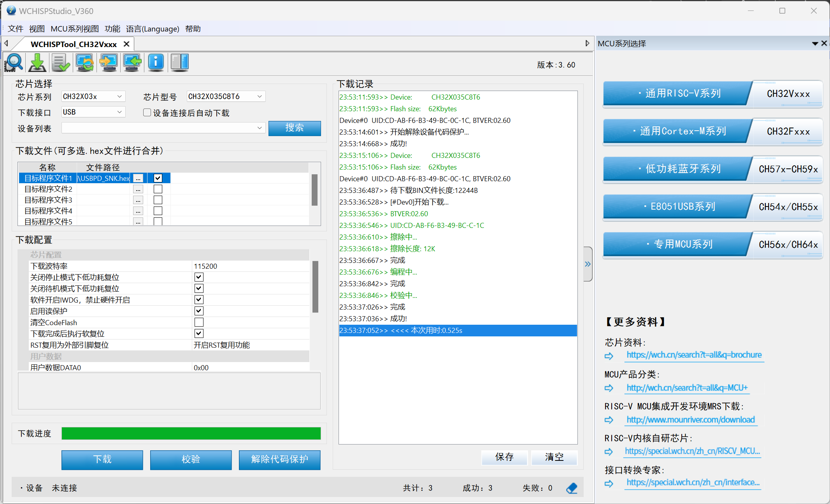Click the green 下载进度 progress bar

191,434
